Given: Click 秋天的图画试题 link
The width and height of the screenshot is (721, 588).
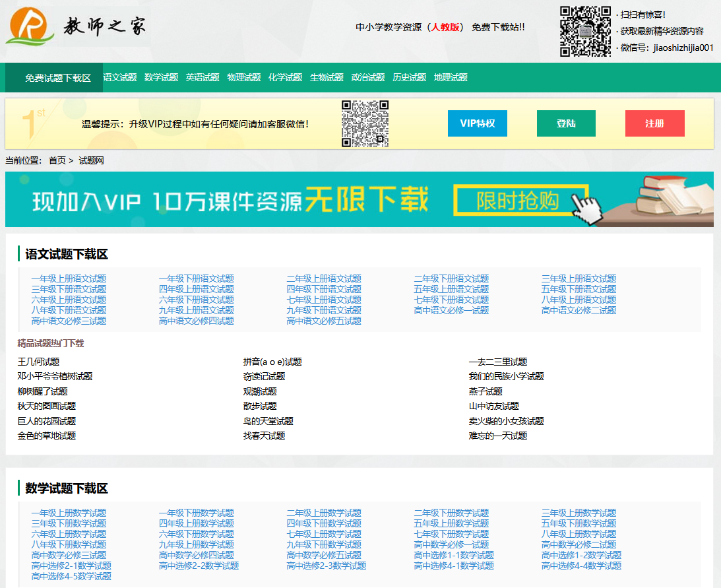Looking at the screenshot, I should click(x=47, y=406).
